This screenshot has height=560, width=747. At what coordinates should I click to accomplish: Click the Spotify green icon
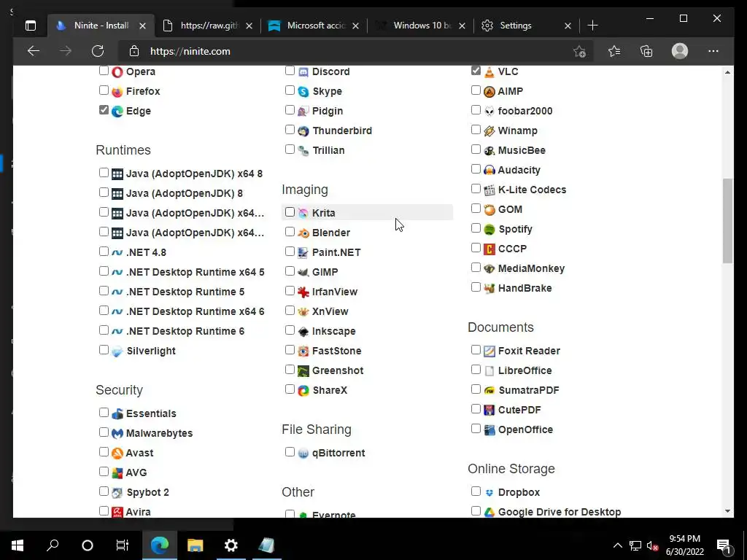489,230
